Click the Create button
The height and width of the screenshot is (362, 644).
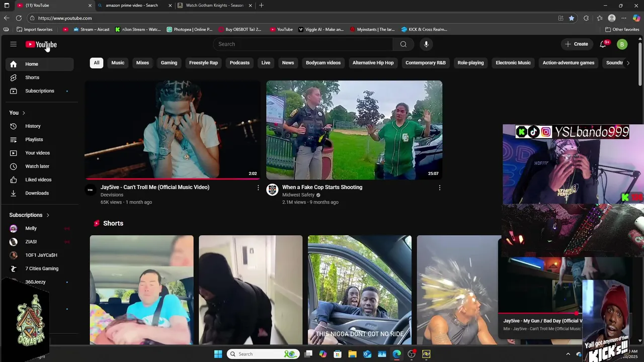577,44
